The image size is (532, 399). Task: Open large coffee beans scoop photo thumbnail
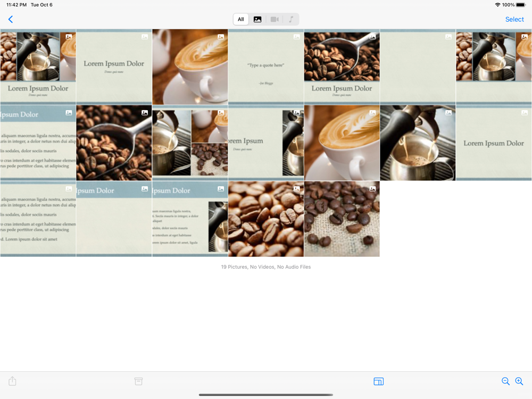coord(114,143)
